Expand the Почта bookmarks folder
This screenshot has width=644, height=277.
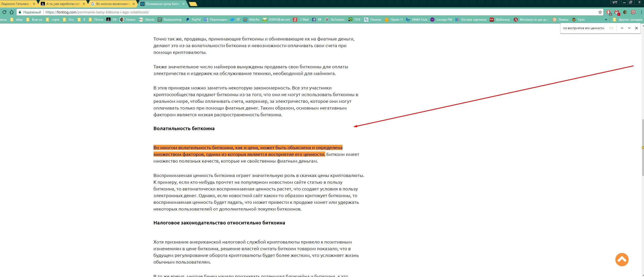pyautogui.click(x=96, y=20)
